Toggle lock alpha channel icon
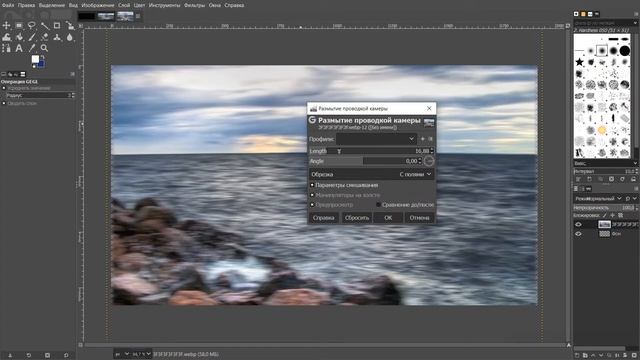640x360 pixels. pyautogui.click(x=620, y=215)
